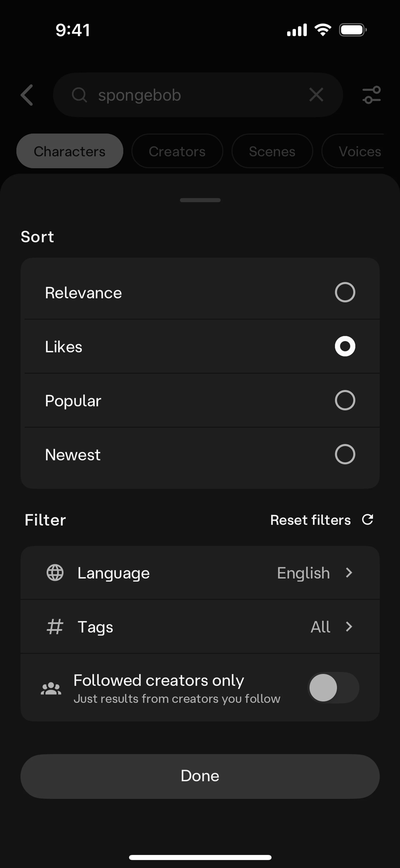The width and height of the screenshot is (400, 868).
Task: Select the Popular sort option
Action: click(x=345, y=400)
